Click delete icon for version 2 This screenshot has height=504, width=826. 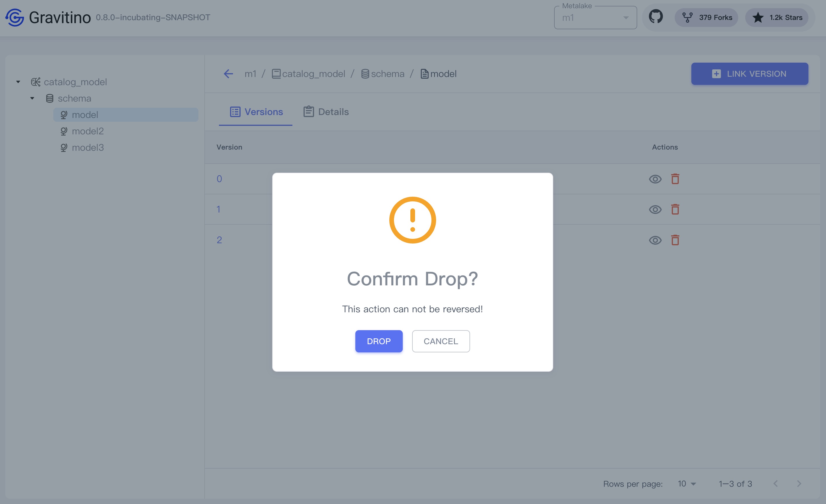pos(674,240)
